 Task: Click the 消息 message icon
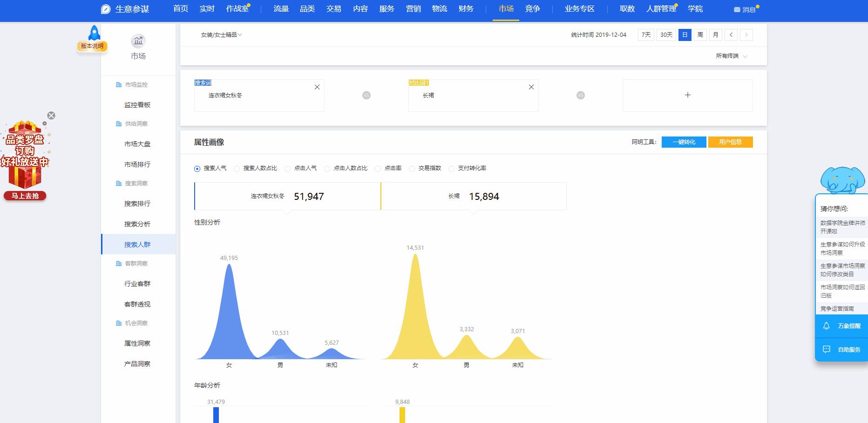pos(737,10)
